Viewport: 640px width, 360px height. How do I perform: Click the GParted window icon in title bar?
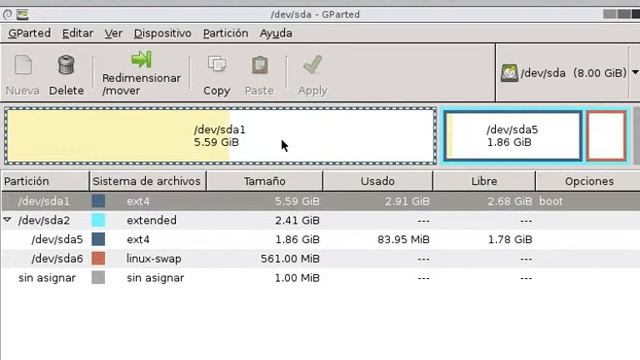22,15
